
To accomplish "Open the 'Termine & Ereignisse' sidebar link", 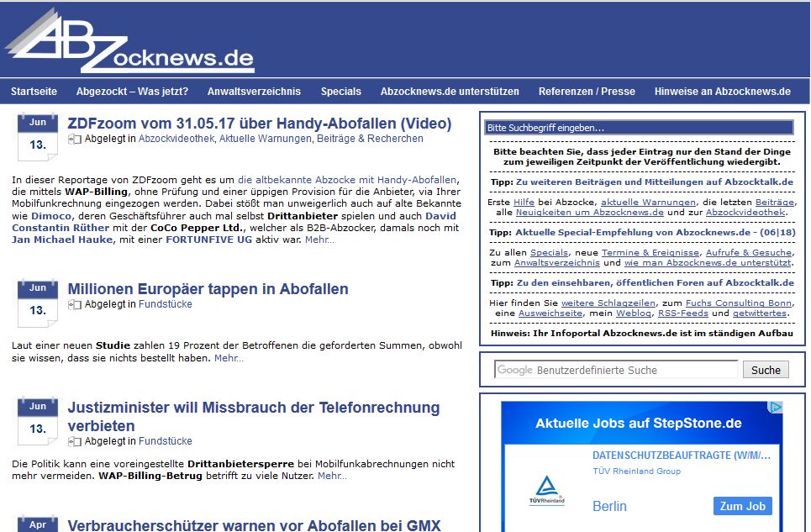I will [x=650, y=252].
